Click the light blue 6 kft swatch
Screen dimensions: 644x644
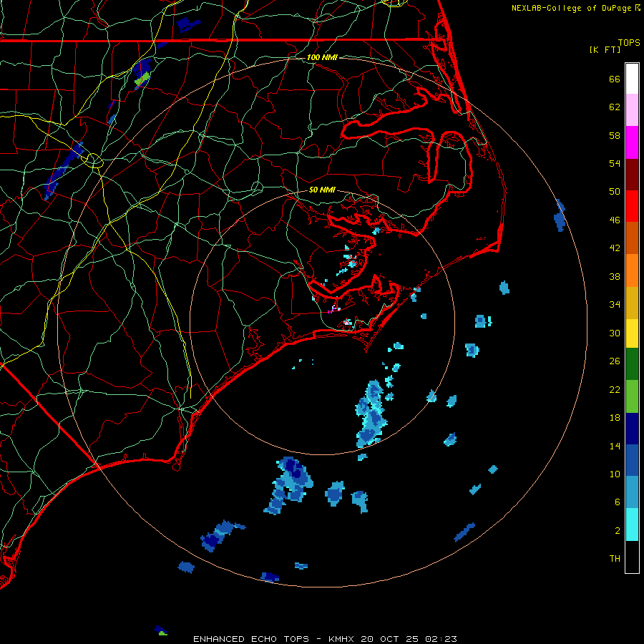(632, 492)
